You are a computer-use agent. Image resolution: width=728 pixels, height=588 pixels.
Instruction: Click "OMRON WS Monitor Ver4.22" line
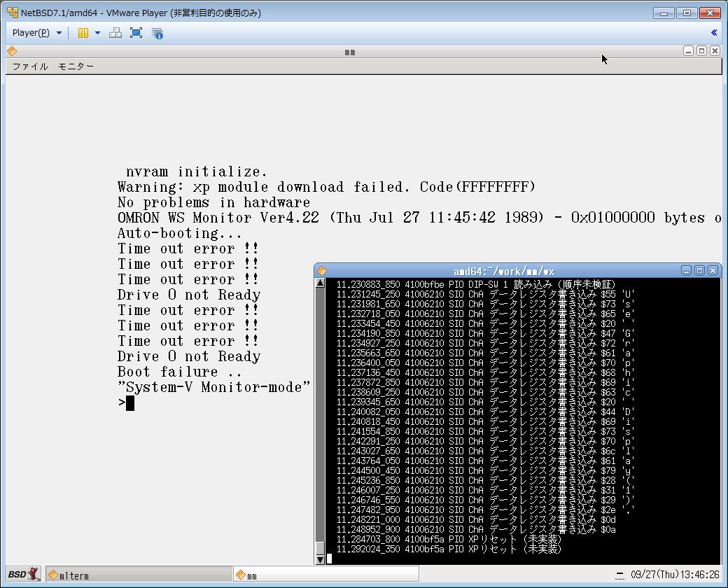(x=218, y=218)
